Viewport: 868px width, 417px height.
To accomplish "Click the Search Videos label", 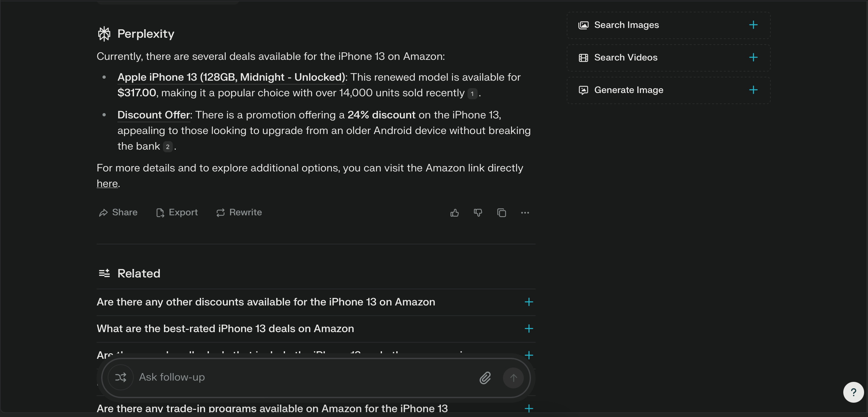I will pyautogui.click(x=626, y=58).
